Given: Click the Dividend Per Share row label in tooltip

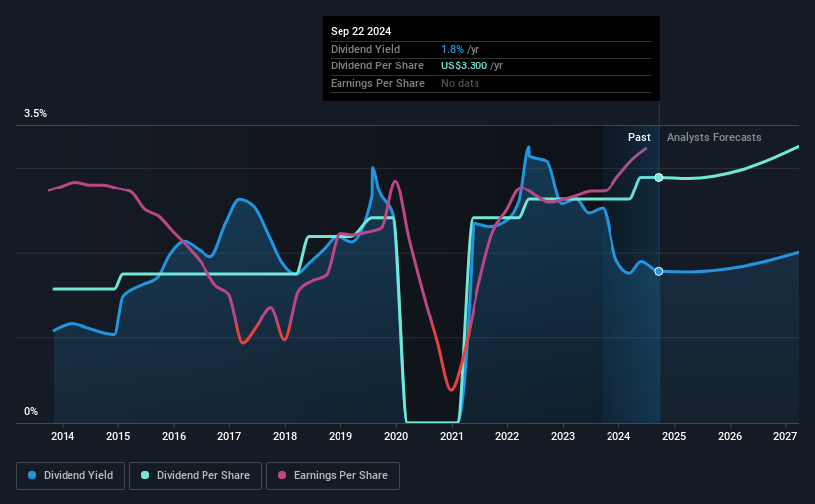Looking at the screenshot, I should [x=377, y=66].
